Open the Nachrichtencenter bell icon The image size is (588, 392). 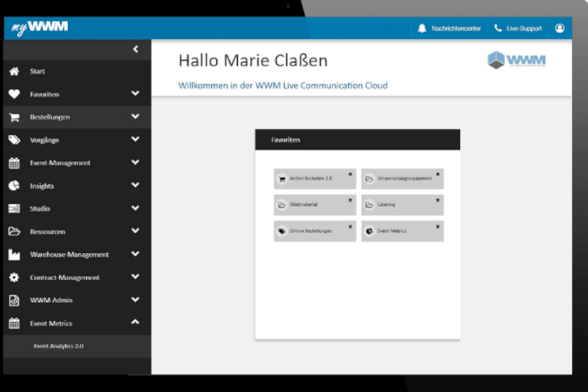point(422,28)
